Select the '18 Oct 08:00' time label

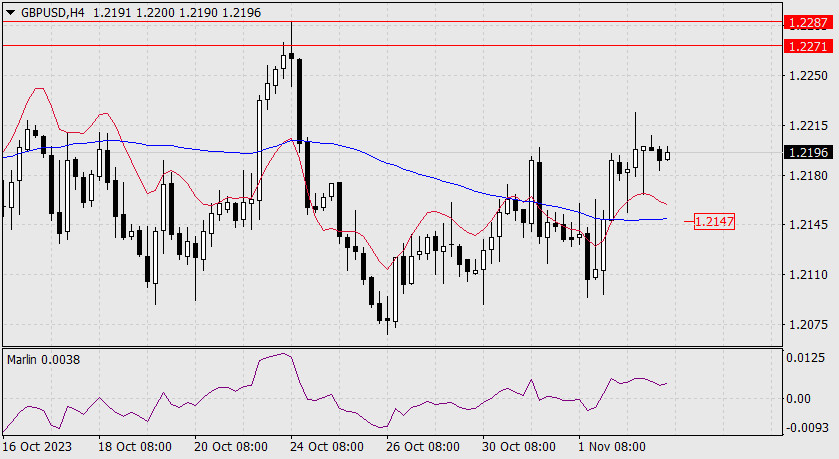coord(135,447)
